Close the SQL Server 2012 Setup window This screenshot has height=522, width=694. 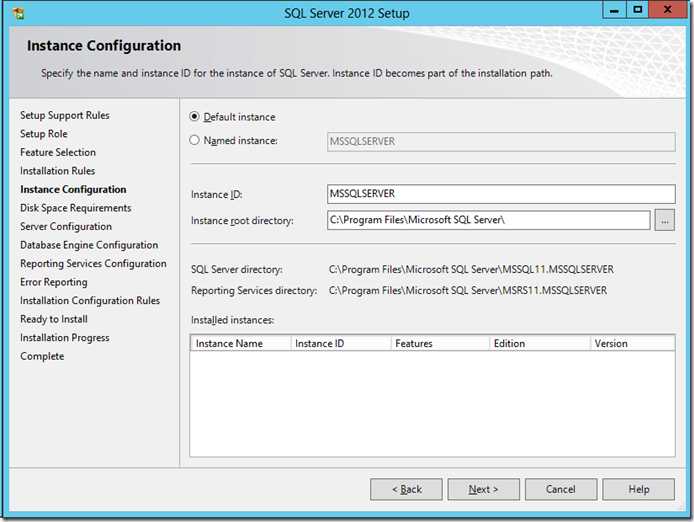click(x=667, y=10)
